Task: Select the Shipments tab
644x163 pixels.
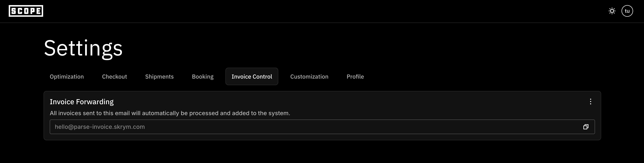Action: [159, 76]
